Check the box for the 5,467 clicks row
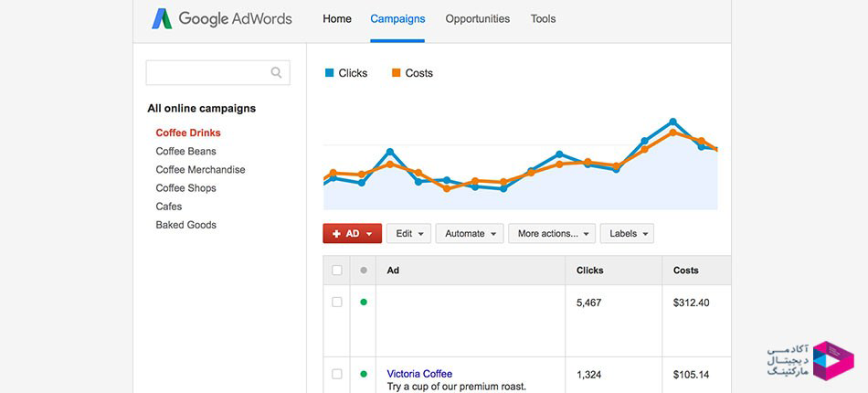This screenshot has width=868, height=393. [x=336, y=303]
